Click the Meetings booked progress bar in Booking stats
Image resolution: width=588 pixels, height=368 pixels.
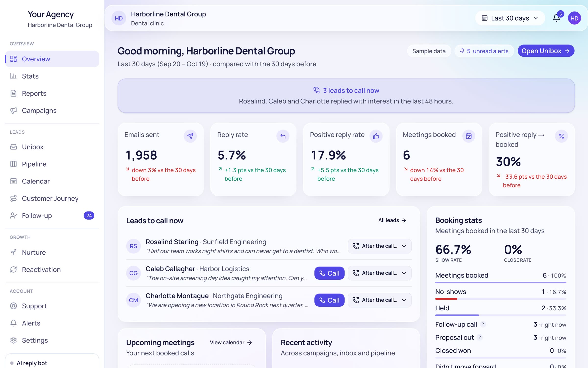(x=501, y=282)
